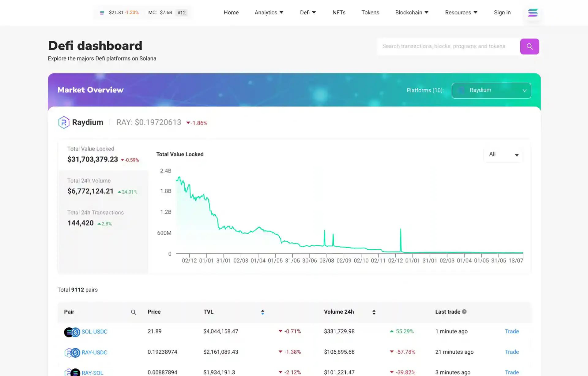Screen dimensions: 588x376
Task: Click the purple search magnifier button
Action: point(530,47)
